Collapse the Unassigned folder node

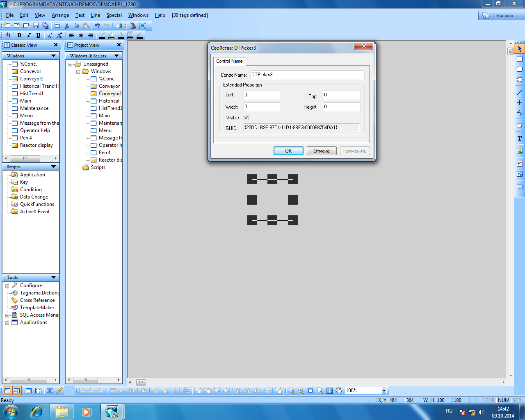71,64
